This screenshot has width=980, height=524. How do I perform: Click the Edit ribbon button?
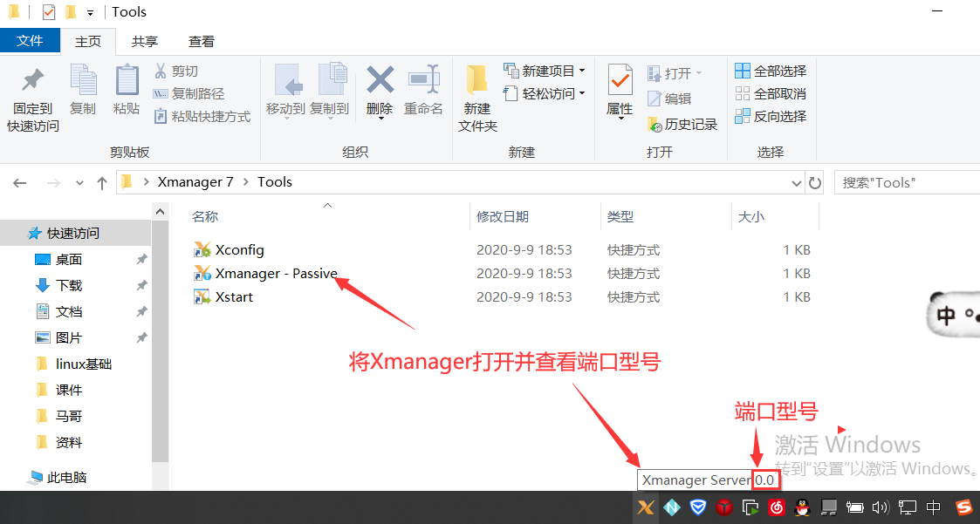669,99
